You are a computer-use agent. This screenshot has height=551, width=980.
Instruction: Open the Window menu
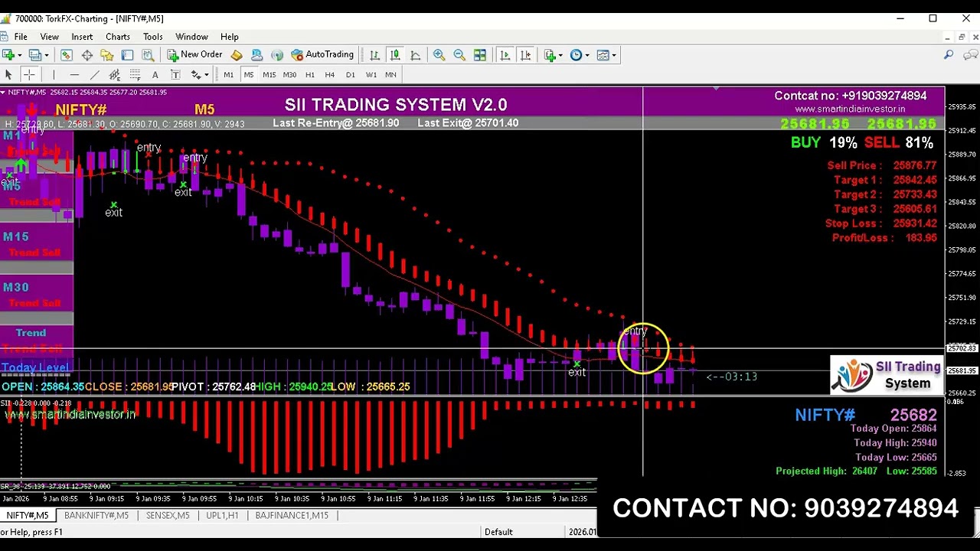(x=191, y=37)
